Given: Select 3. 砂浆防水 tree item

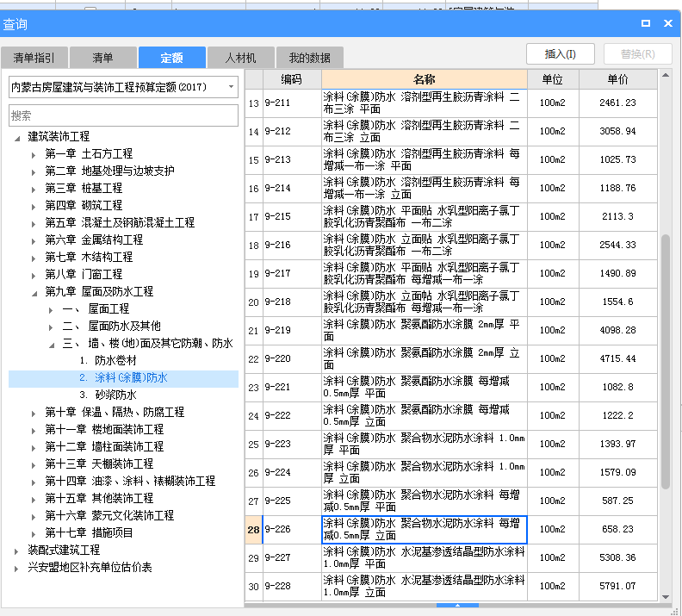Looking at the screenshot, I should coord(108,395).
